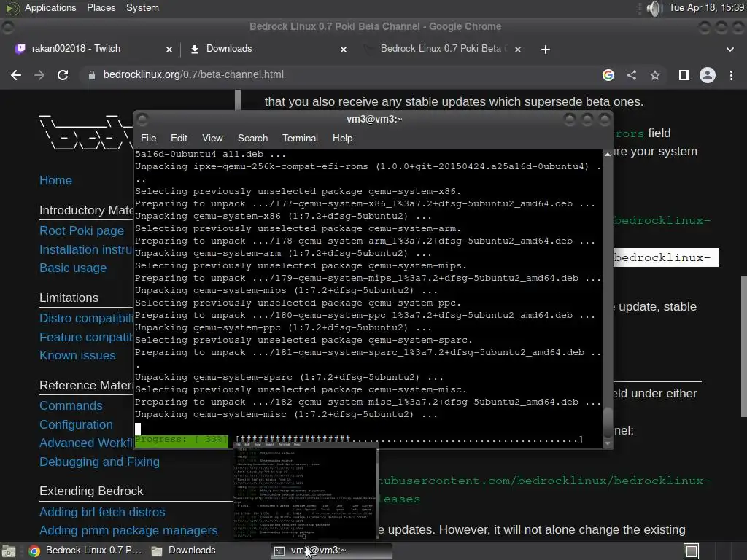Open the terminal File menu
Screen dimensions: 747x560
click(148, 138)
